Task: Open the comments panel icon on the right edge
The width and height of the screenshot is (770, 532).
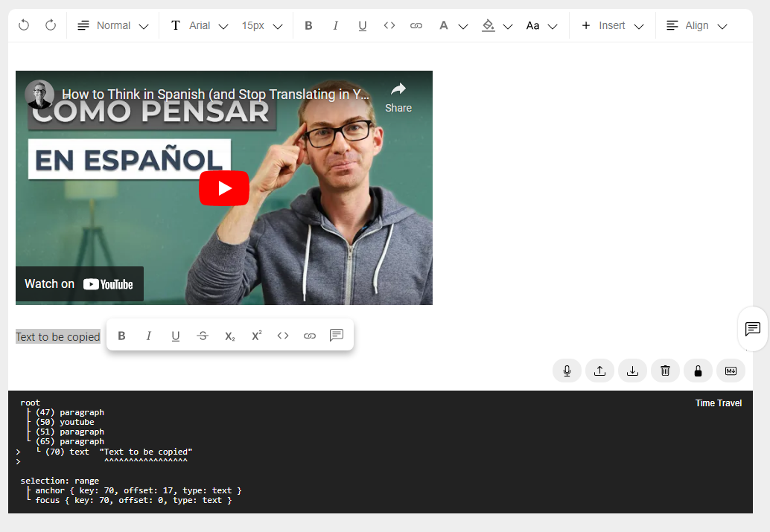Action: coord(753,328)
